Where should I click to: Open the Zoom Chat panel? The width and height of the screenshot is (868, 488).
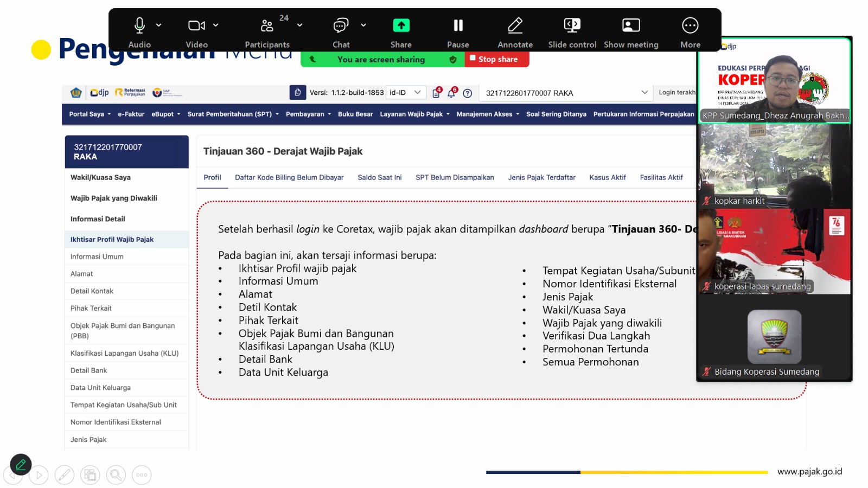click(x=341, y=25)
